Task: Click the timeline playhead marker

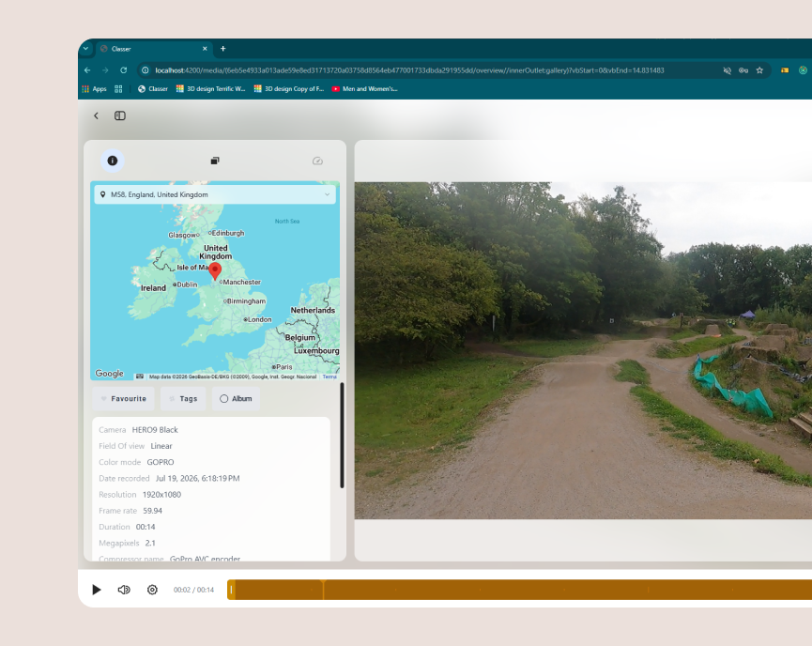Action: click(x=323, y=590)
